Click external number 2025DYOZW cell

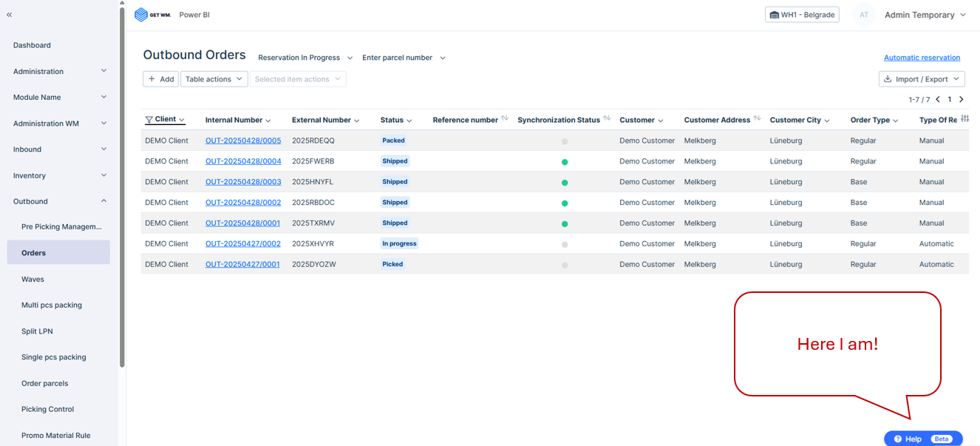click(x=314, y=265)
